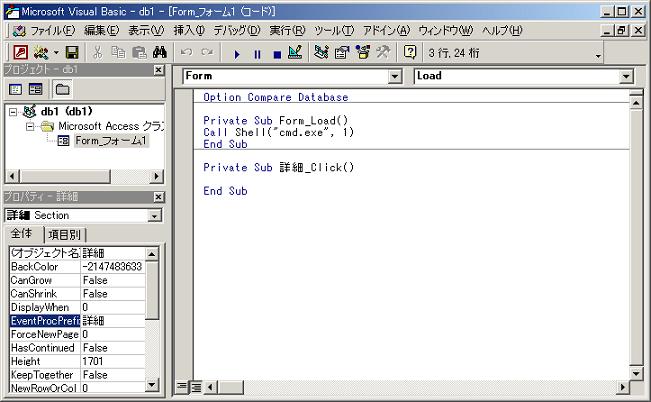Open the Properties Window toolbar icon

[x=342, y=53]
